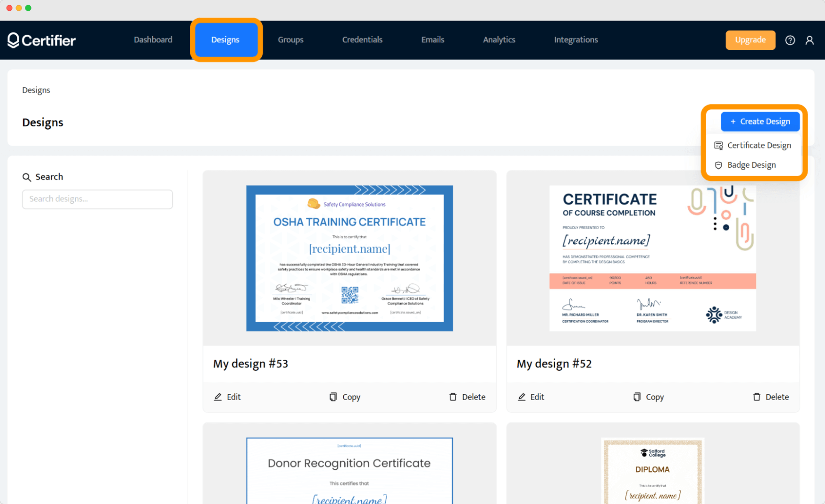Open the Groups tab
825x504 pixels.
point(290,40)
